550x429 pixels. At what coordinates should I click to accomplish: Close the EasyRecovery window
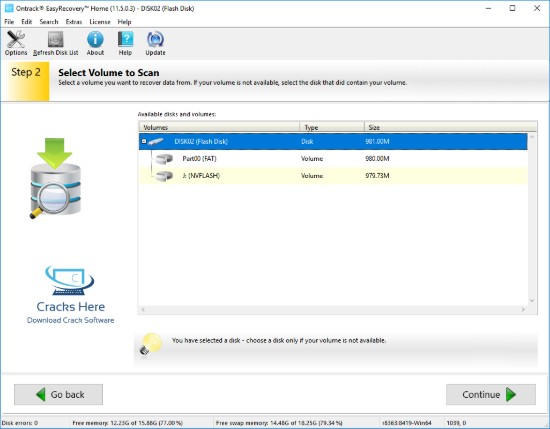click(x=537, y=8)
